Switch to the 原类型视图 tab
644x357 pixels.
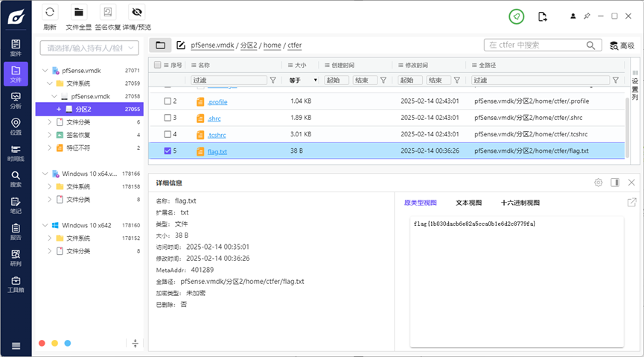(x=420, y=203)
